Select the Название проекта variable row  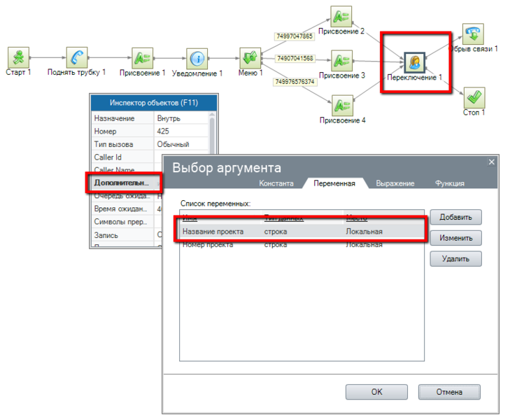[302, 232]
